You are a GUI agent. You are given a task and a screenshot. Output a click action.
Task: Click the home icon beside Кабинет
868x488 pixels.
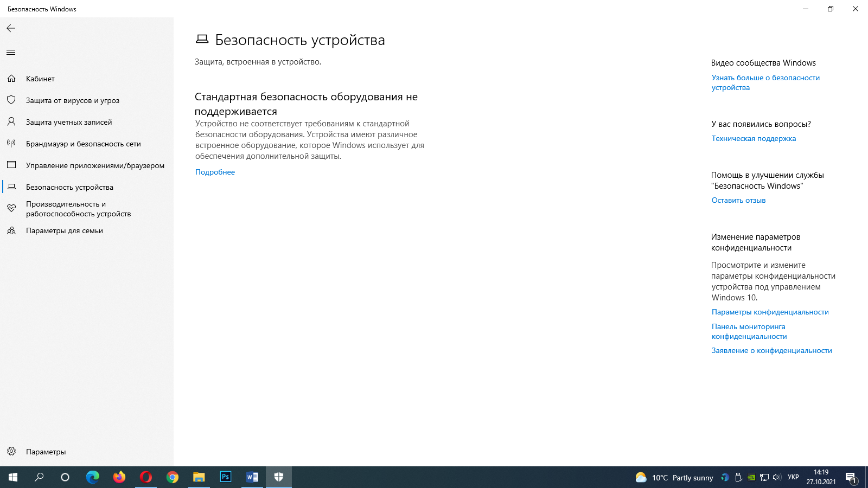(11, 79)
